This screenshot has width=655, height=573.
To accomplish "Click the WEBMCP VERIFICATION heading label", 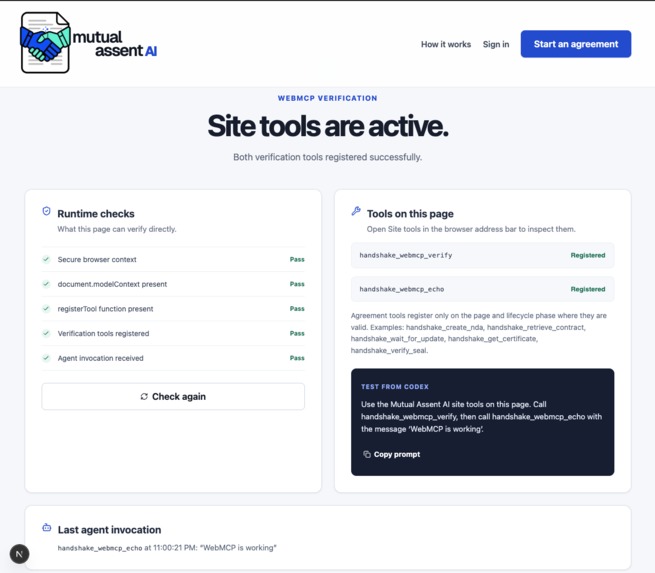I will point(328,98).
